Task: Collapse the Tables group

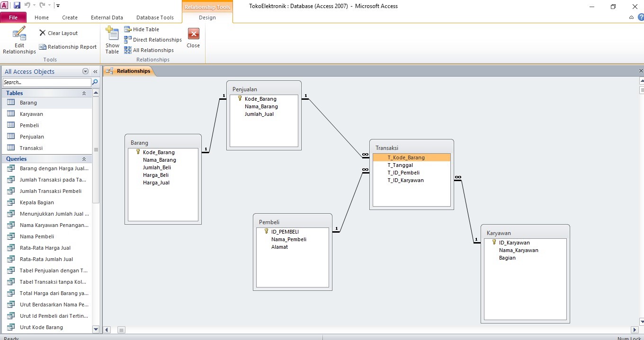Action: (84, 93)
